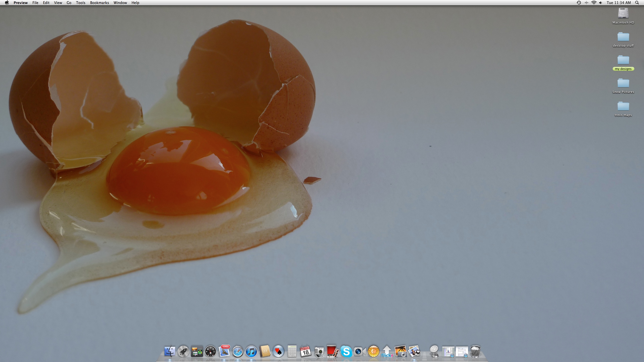Open the Tools menu

point(80,3)
